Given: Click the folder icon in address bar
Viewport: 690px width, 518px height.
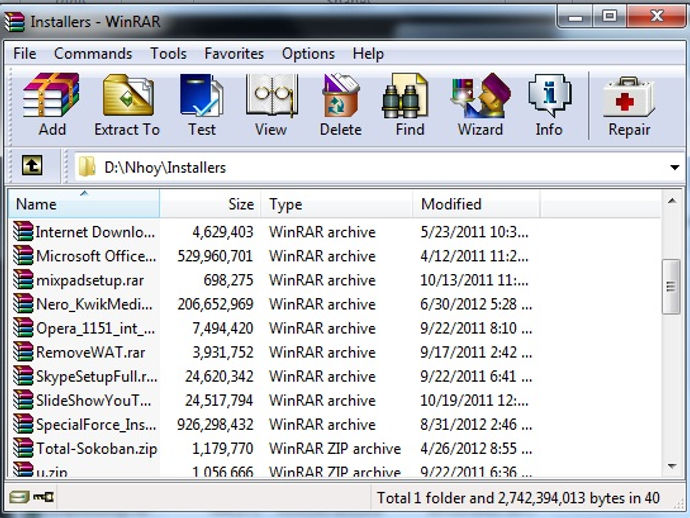Looking at the screenshot, I should point(87,167).
